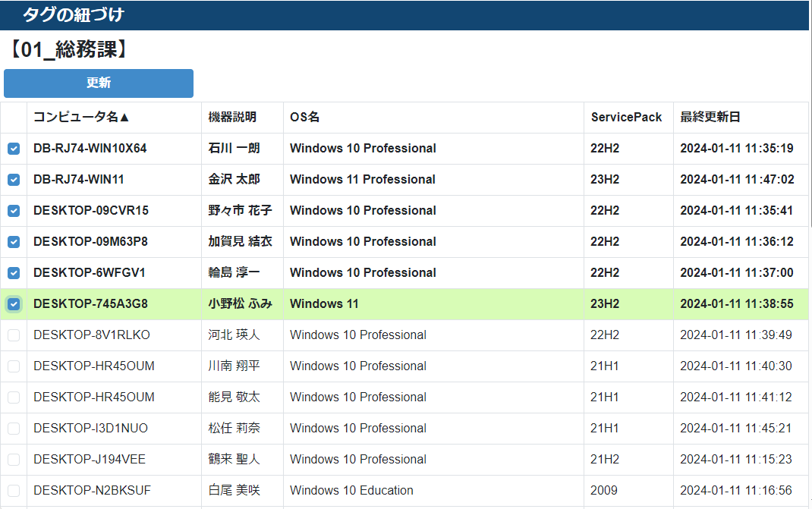The height and width of the screenshot is (509, 812).
Task: Select the Windows 10 Education row
Action: click(404, 490)
